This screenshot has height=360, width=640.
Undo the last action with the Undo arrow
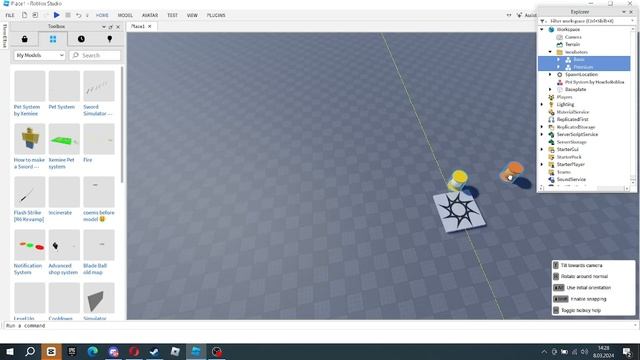78,15
